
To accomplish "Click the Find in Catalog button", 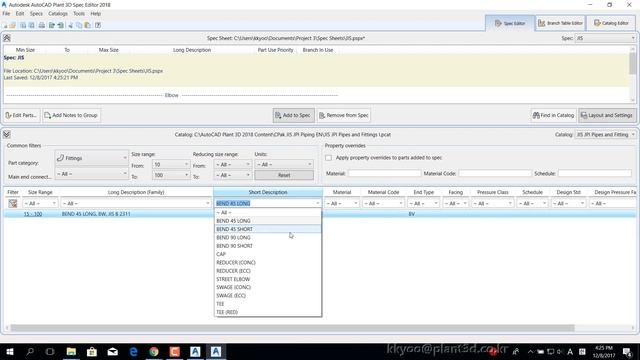I will click(553, 116).
